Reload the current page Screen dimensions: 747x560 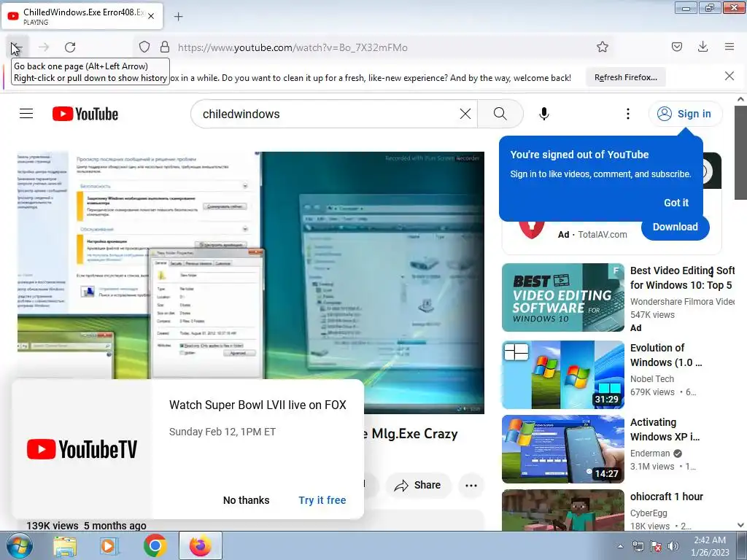tap(70, 47)
